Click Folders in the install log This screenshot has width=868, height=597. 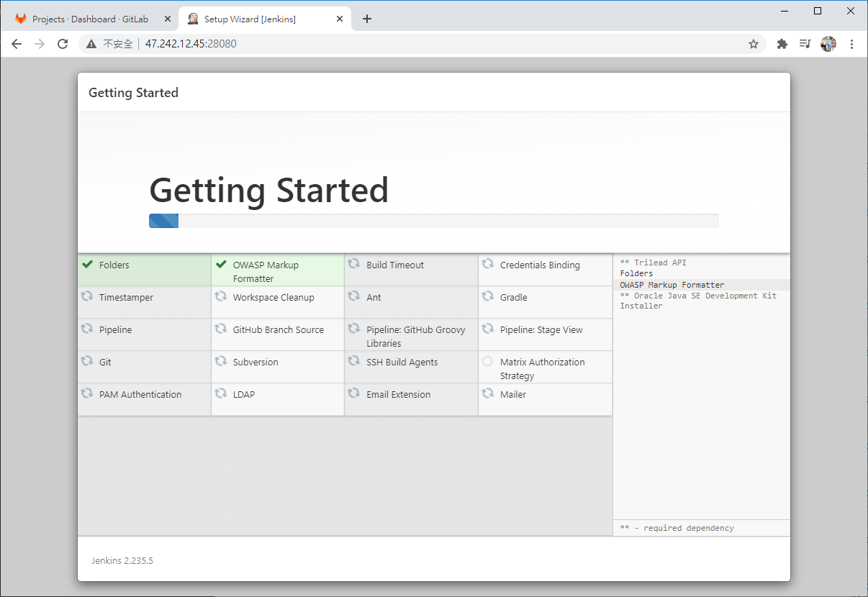[x=636, y=273]
